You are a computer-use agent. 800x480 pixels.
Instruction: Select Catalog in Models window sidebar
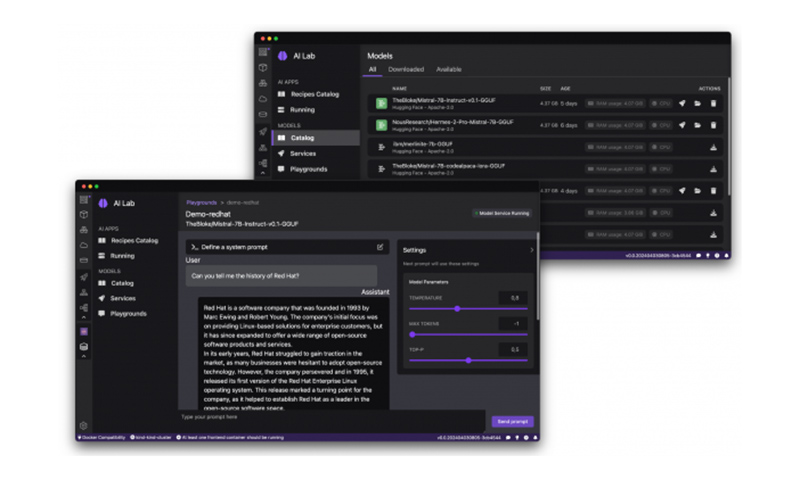(316, 138)
